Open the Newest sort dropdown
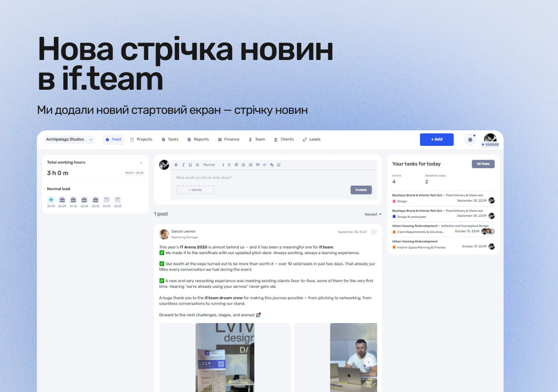Image resolution: width=558 pixels, height=392 pixels. [x=373, y=214]
